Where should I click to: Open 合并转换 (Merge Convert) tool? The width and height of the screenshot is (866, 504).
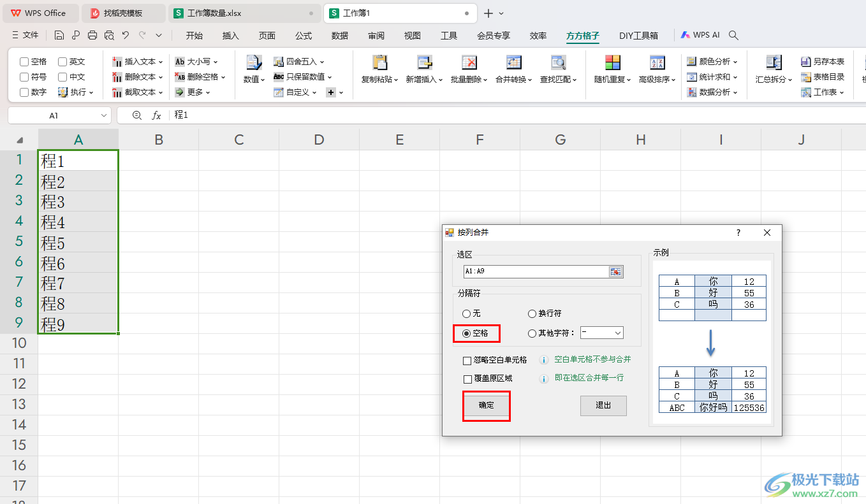pyautogui.click(x=514, y=62)
